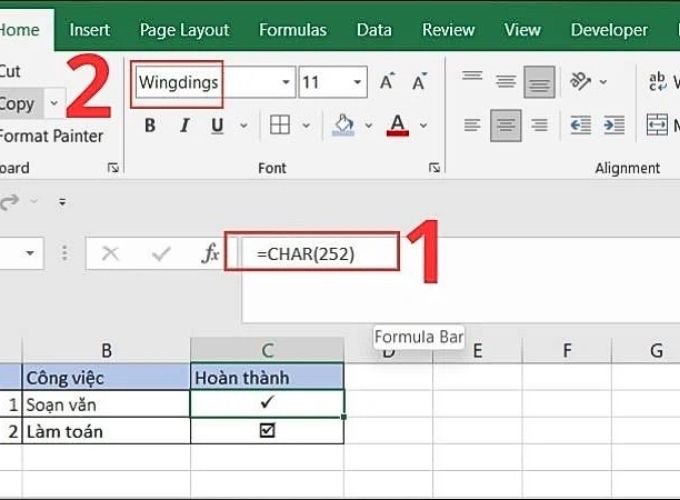The image size is (680, 500).
Task: Select column E header
Action: 477,350
